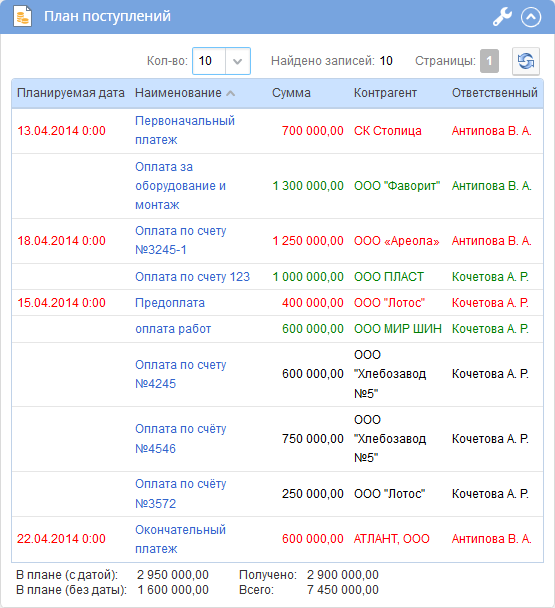Screen dimensions: 555x608
Task: Click the refresh icon button
Action: (526, 61)
